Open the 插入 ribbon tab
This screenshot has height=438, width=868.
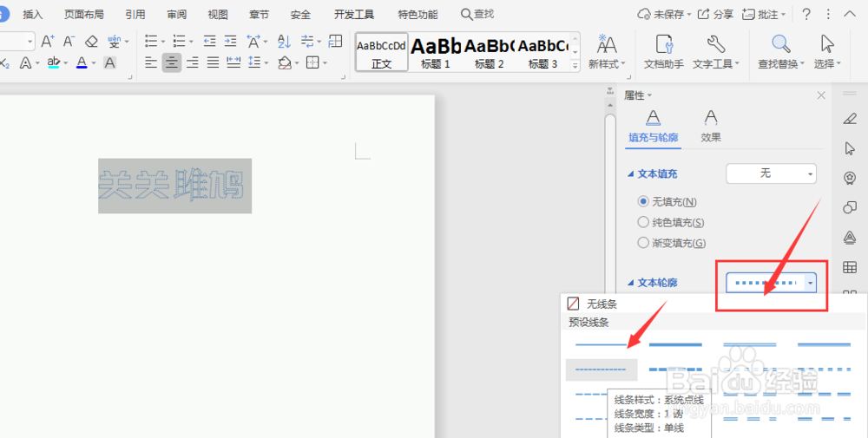coord(33,15)
